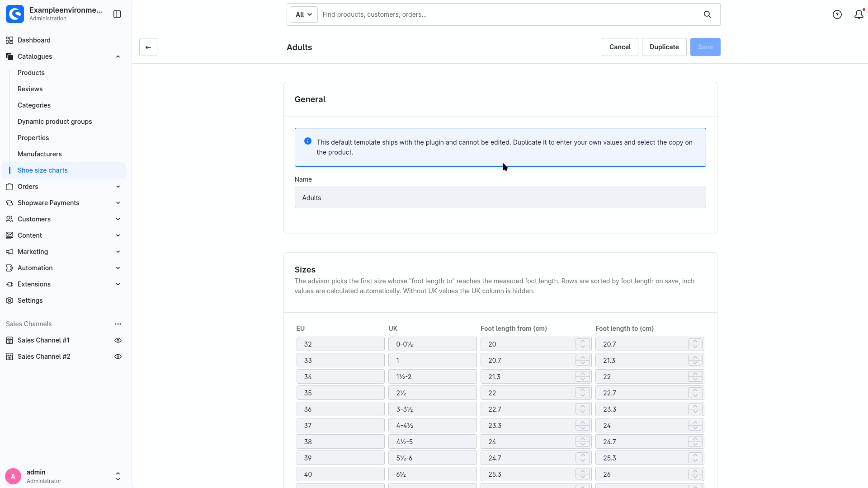Screen dimensions: 868x488
Task: Click the Name field containing Adults
Action: click(x=500, y=197)
